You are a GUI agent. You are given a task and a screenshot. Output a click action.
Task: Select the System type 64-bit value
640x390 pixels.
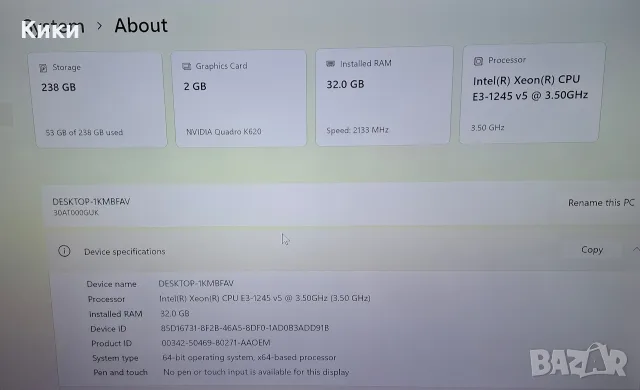pos(249,357)
